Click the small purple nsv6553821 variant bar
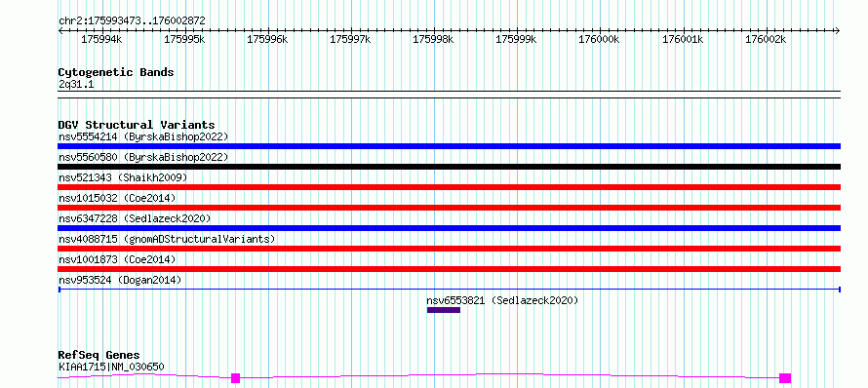Screen dimensions: 868x388 coord(444,310)
